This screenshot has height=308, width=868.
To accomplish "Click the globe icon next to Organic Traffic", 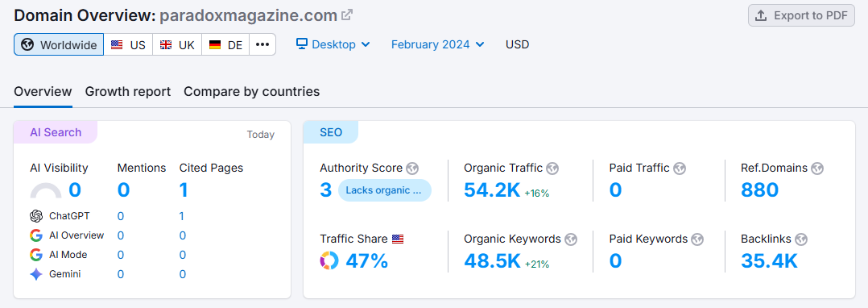I will pyautogui.click(x=552, y=168).
